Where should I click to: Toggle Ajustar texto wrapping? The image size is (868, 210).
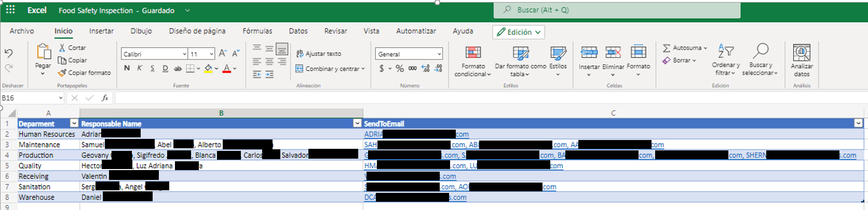pyautogui.click(x=319, y=53)
